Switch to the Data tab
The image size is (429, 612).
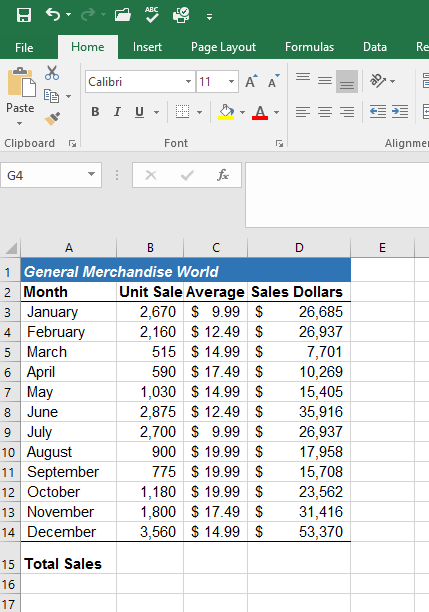tap(375, 47)
